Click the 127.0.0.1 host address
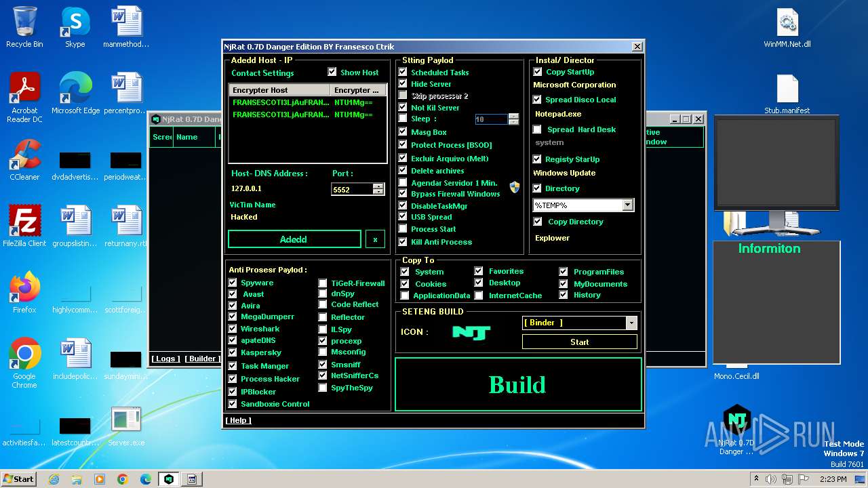 tap(246, 188)
